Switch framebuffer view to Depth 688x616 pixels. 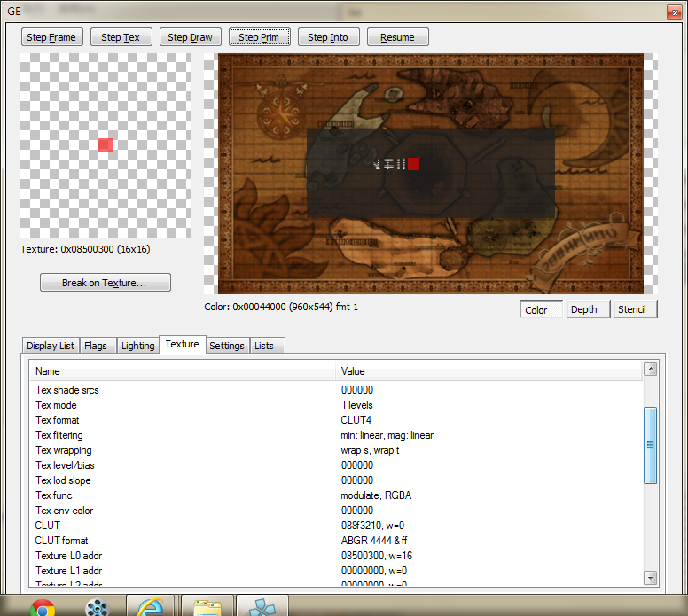583,309
